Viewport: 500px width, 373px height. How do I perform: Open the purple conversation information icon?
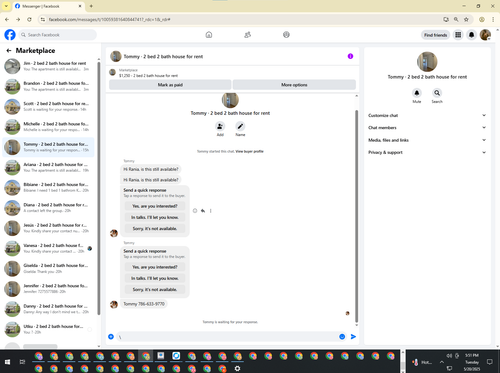click(x=350, y=56)
